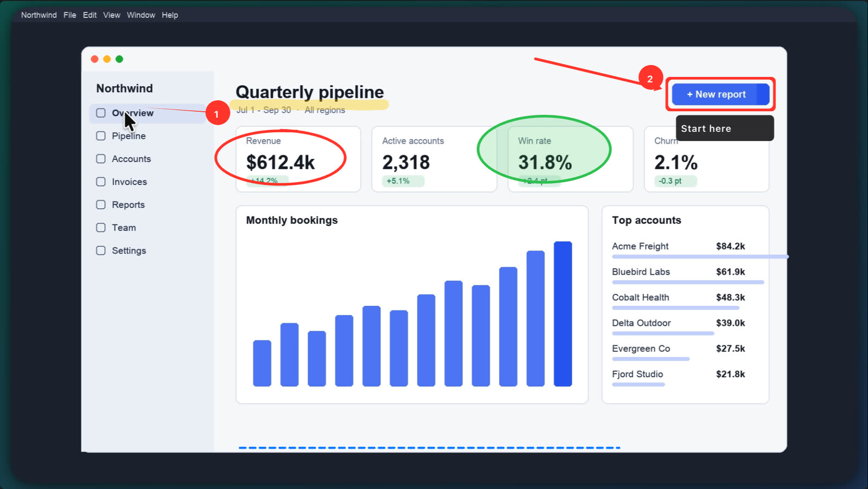The width and height of the screenshot is (868, 489).
Task: Click the Revenue $612.4k value
Action: coord(280,162)
